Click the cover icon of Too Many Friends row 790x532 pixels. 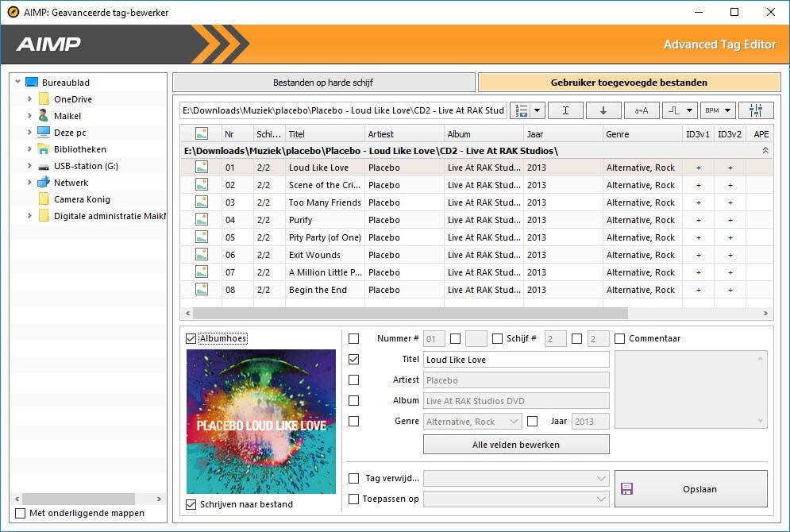tap(202, 202)
